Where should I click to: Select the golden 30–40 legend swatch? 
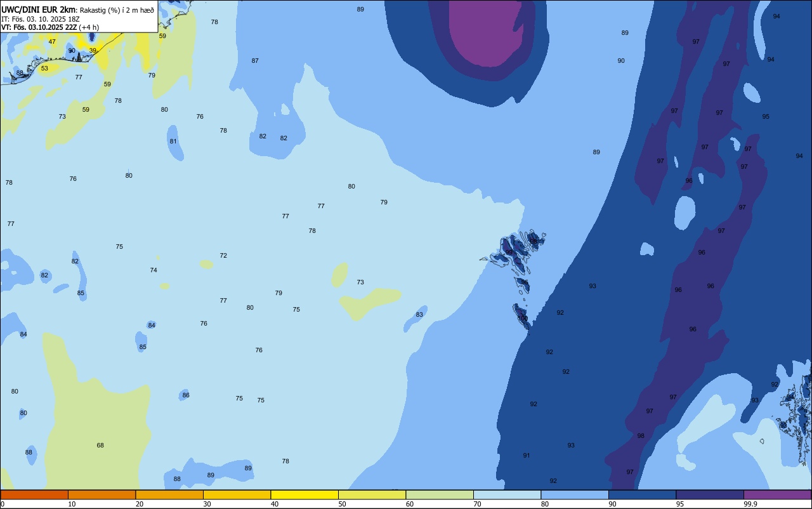click(x=237, y=494)
